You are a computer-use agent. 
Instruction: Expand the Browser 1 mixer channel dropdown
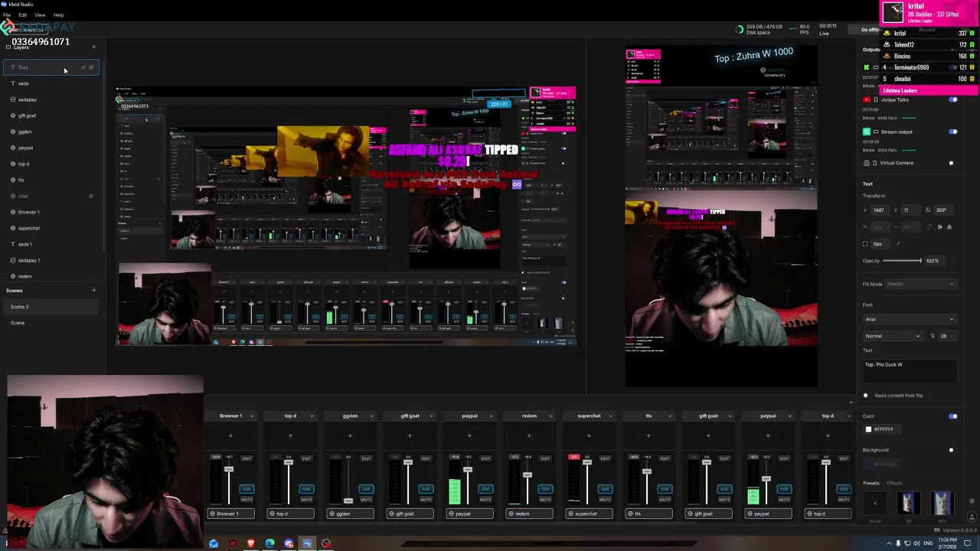click(252, 416)
